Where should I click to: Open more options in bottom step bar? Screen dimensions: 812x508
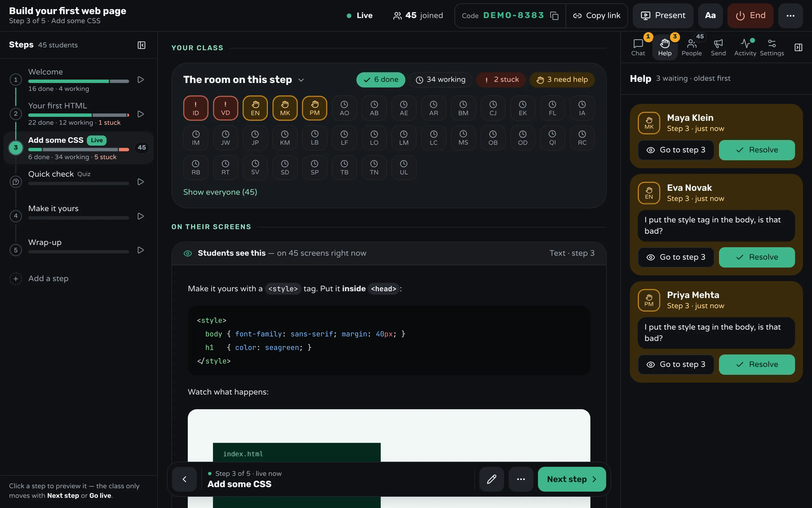coord(521,479)
